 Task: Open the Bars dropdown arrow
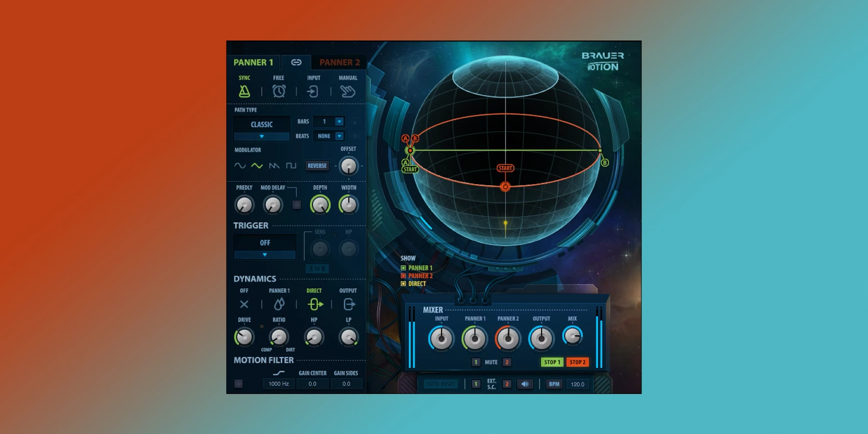tap(339, 122)
